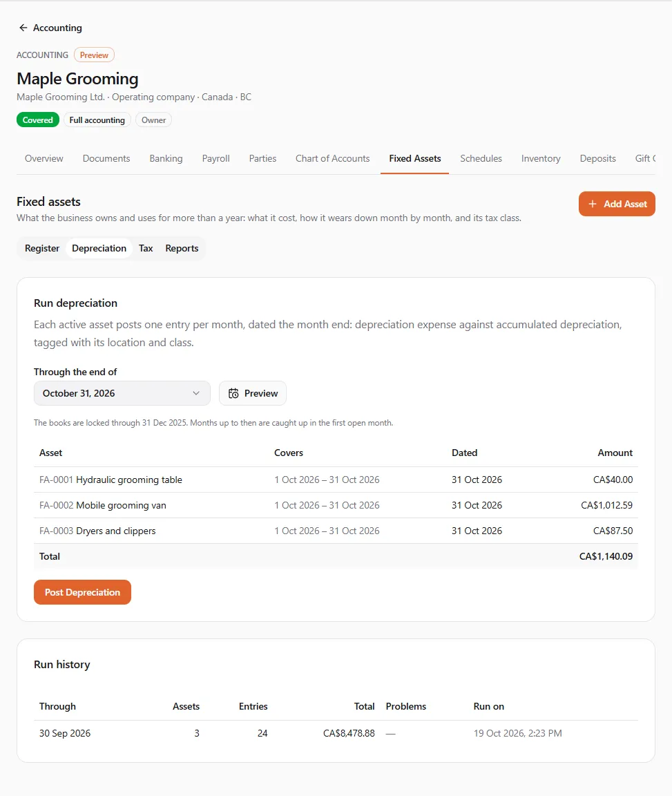The height and width of the screenshot is (796, 672).
Task: Open the Parties tab
Action: point(263,158)
